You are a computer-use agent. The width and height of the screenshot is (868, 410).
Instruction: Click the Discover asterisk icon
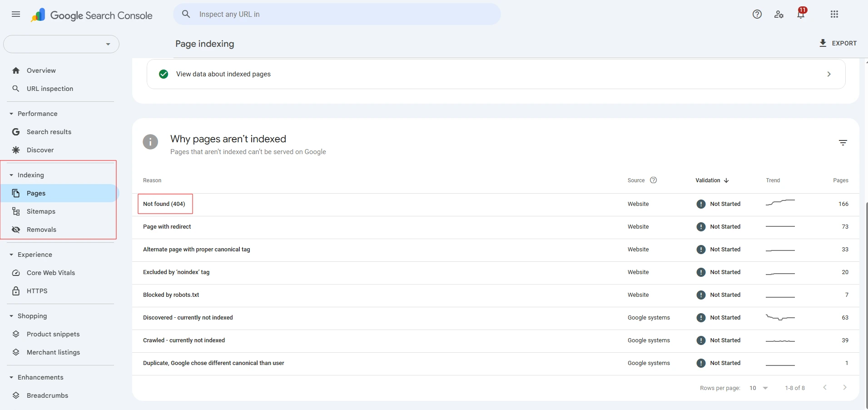[x=16, y=150]
